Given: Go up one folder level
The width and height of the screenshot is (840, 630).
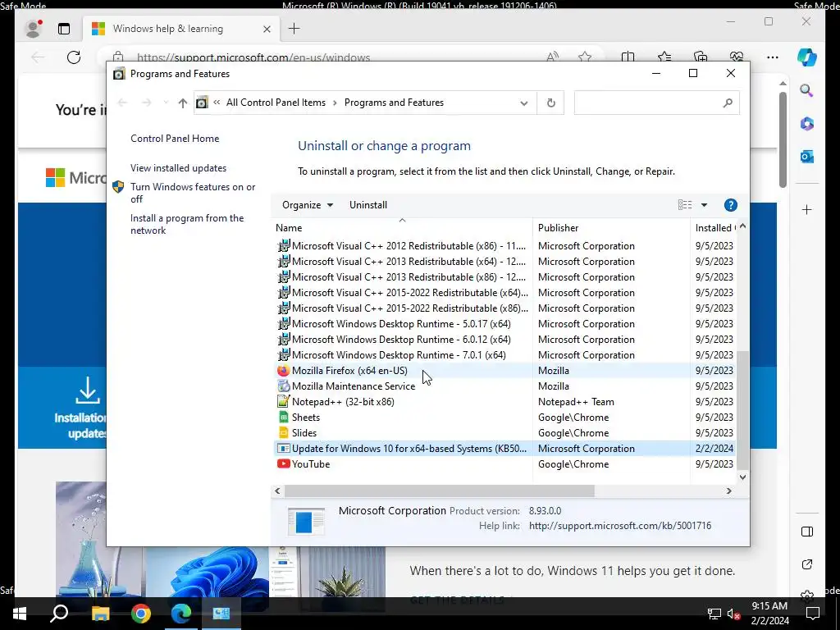Looking at the screenshot, I should point(183,103).
